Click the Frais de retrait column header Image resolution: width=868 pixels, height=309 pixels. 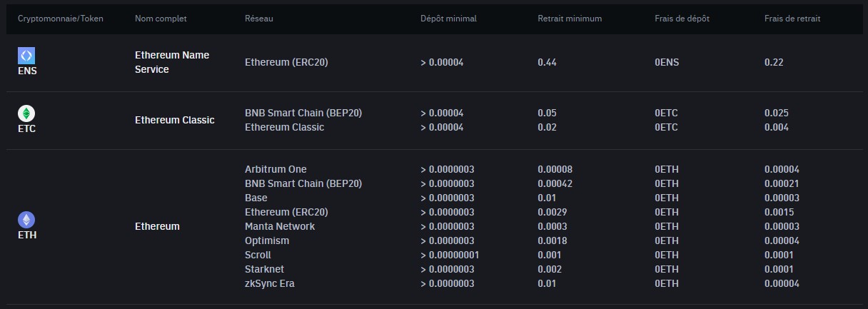(x=792, y=19)
